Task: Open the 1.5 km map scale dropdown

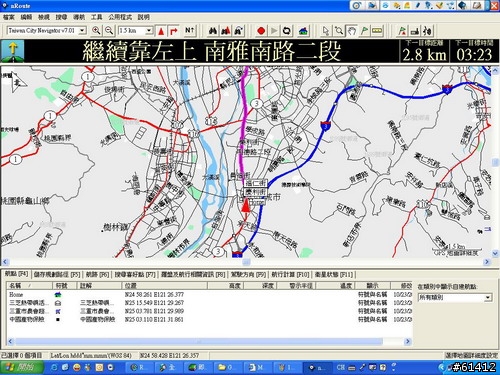Action: click(149, 31)
